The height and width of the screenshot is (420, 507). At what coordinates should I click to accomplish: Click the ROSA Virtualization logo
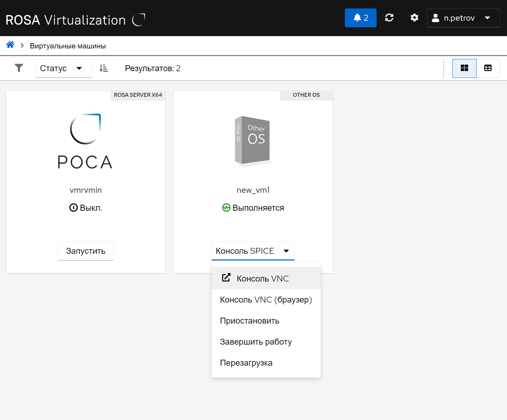click(x=75, y=20)
